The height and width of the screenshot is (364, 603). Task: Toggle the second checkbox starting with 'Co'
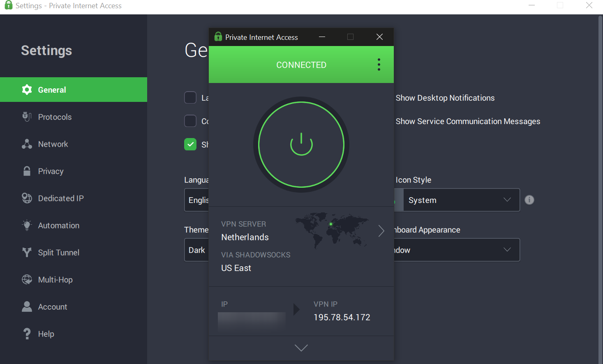[x=190, y=121]
